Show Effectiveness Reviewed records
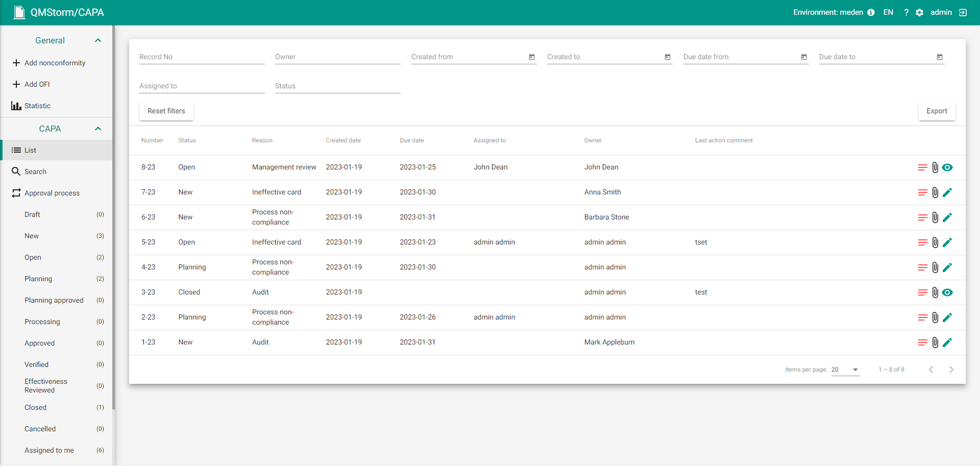Screen dimensions: 980x466 click(x=56, y=386)
